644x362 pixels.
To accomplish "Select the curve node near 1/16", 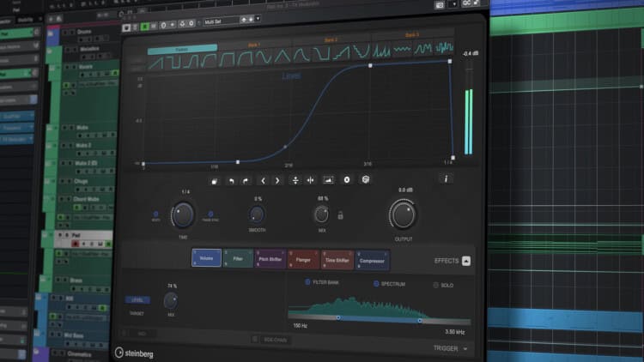I will coord(237,162).
